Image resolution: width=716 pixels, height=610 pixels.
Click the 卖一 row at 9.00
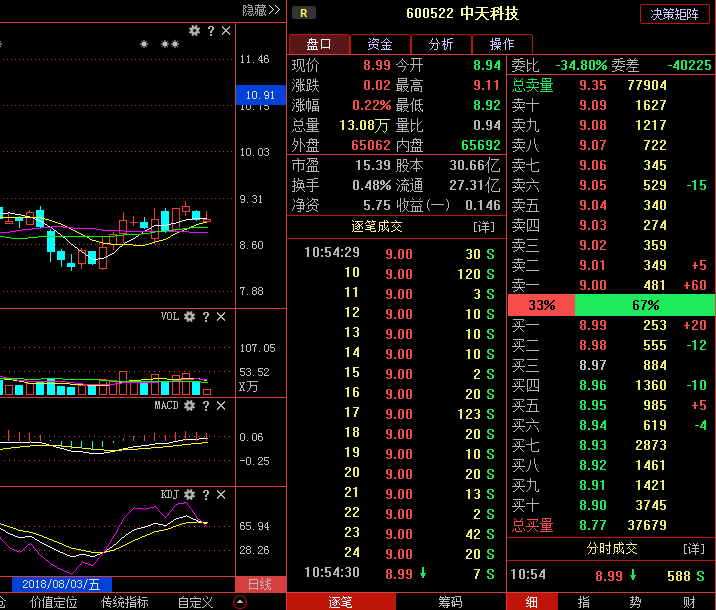611,285
